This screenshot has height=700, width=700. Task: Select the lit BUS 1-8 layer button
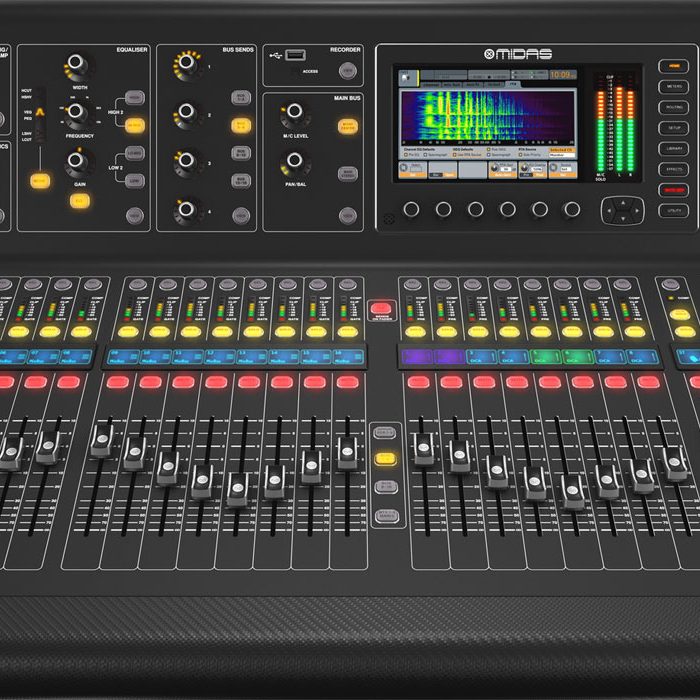385,458
